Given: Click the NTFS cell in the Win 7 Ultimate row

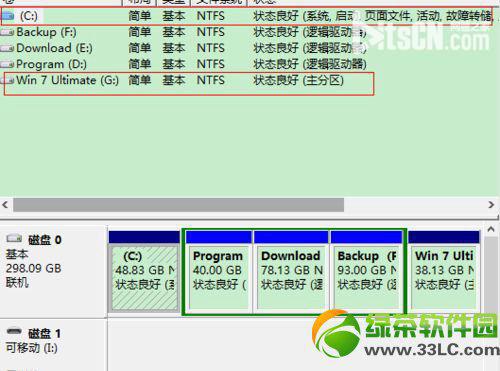Looking at the screenshot, I should point(211,80).
